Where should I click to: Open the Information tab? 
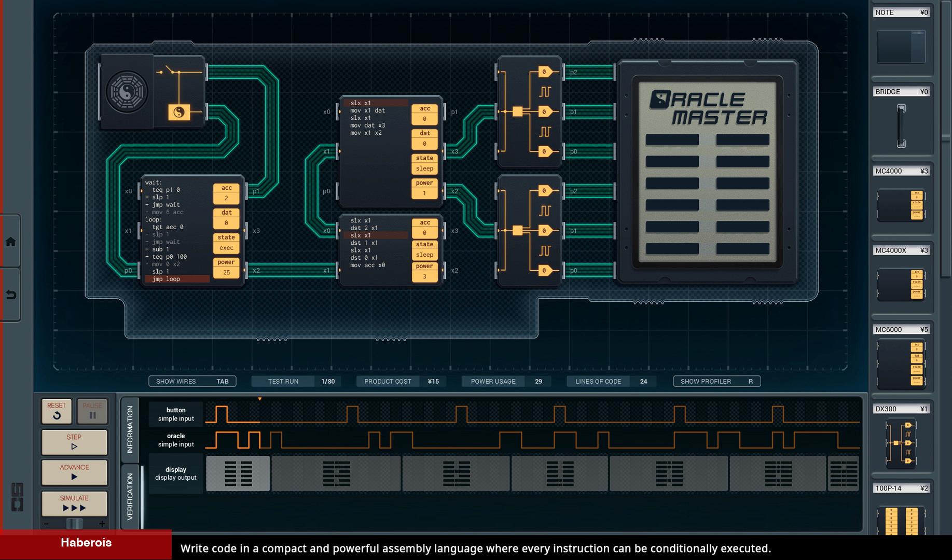130,429
